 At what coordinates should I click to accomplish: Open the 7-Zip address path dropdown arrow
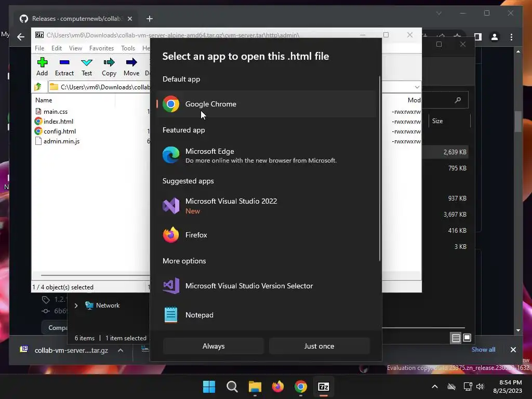pyautogui.click(x=417, y=87)
